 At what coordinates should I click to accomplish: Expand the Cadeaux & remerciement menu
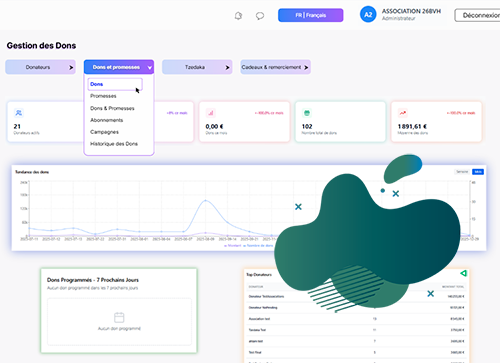point(275,67)
